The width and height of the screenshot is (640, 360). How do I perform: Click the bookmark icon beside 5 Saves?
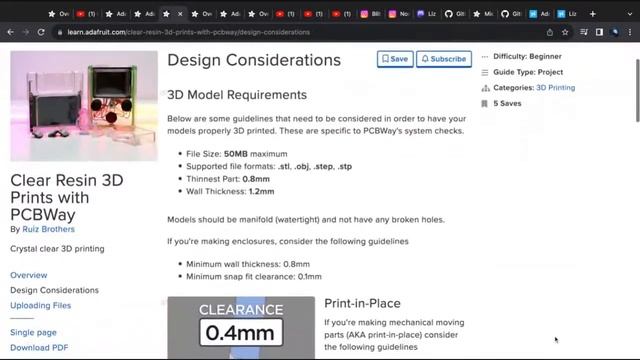[x=484, y=104]
